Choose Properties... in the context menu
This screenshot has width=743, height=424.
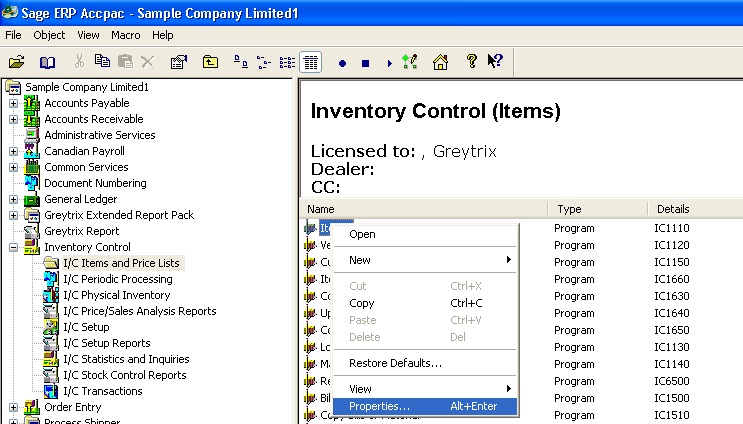(425, 406)
